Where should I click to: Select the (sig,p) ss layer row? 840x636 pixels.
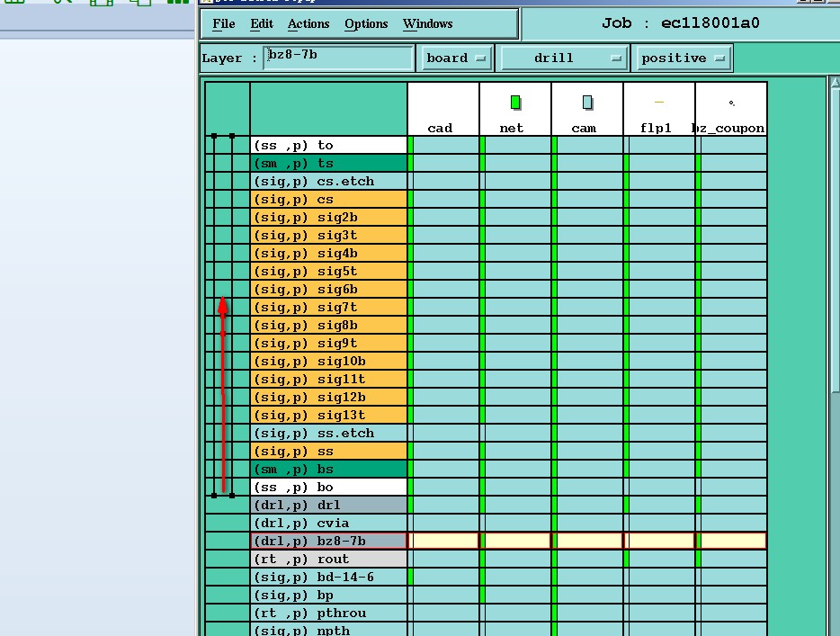pos(328,452)
